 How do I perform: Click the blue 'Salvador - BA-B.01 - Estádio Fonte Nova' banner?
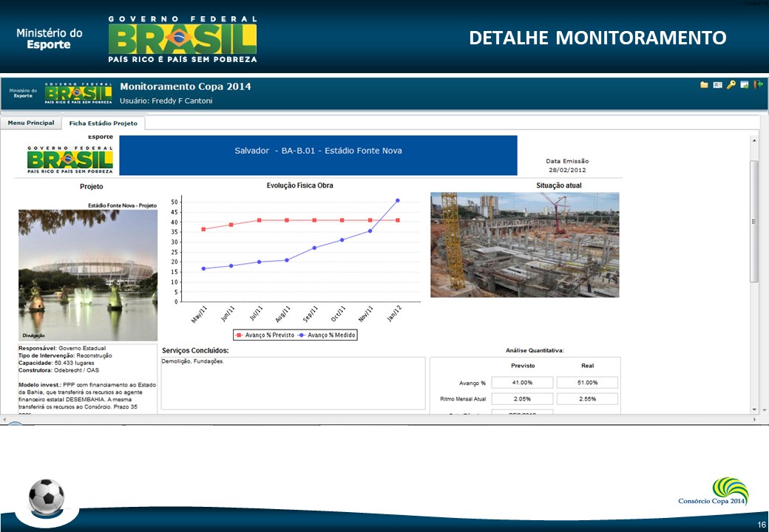[318, 155]
